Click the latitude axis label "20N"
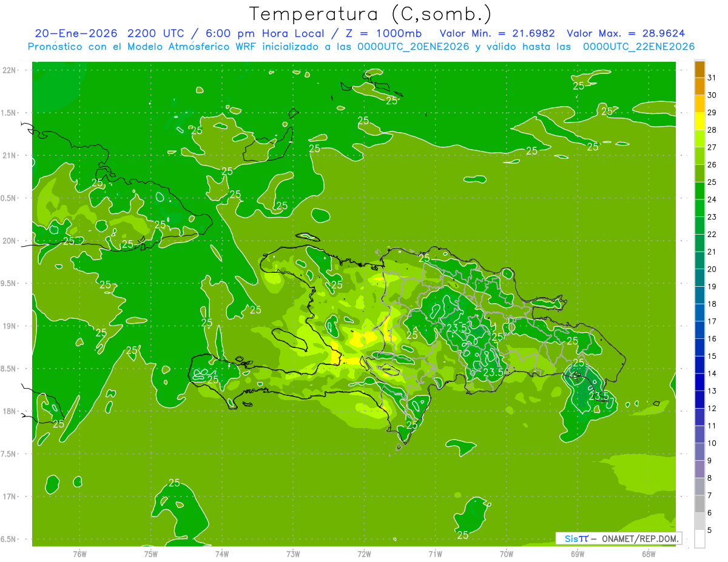728x562 pixels. (x=10, y=241)
